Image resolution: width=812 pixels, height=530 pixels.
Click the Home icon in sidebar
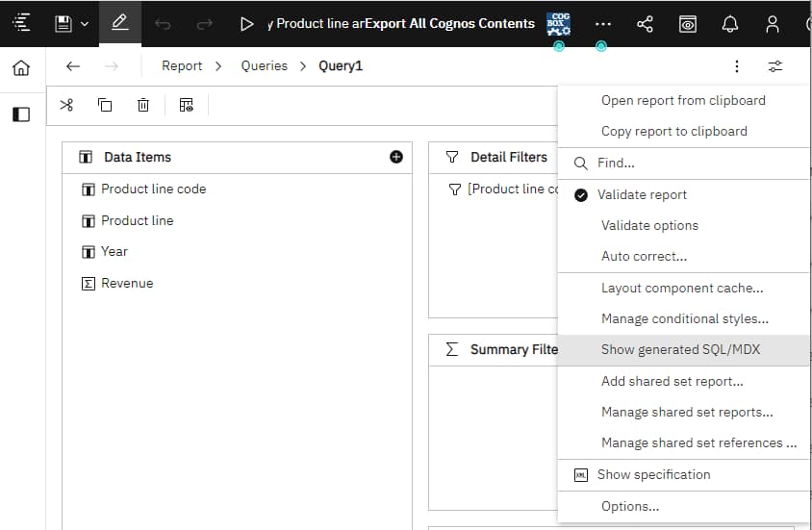[x=21, y=67]
